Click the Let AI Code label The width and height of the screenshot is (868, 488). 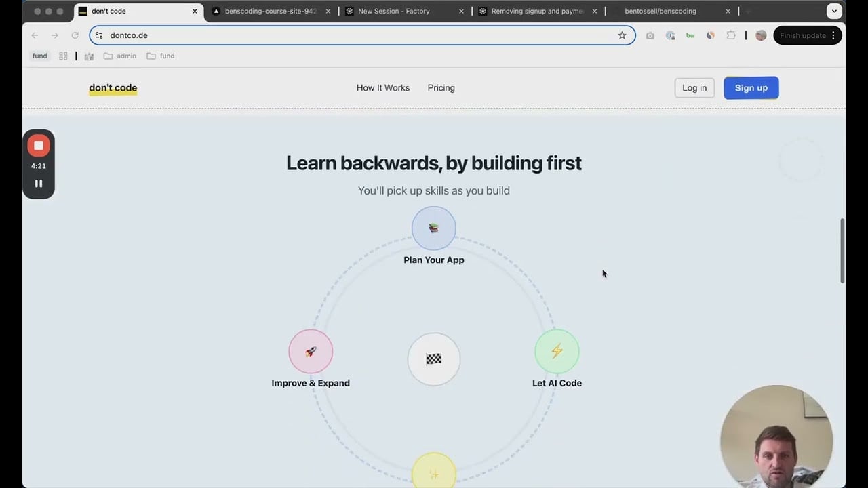[x=557, y=383]
